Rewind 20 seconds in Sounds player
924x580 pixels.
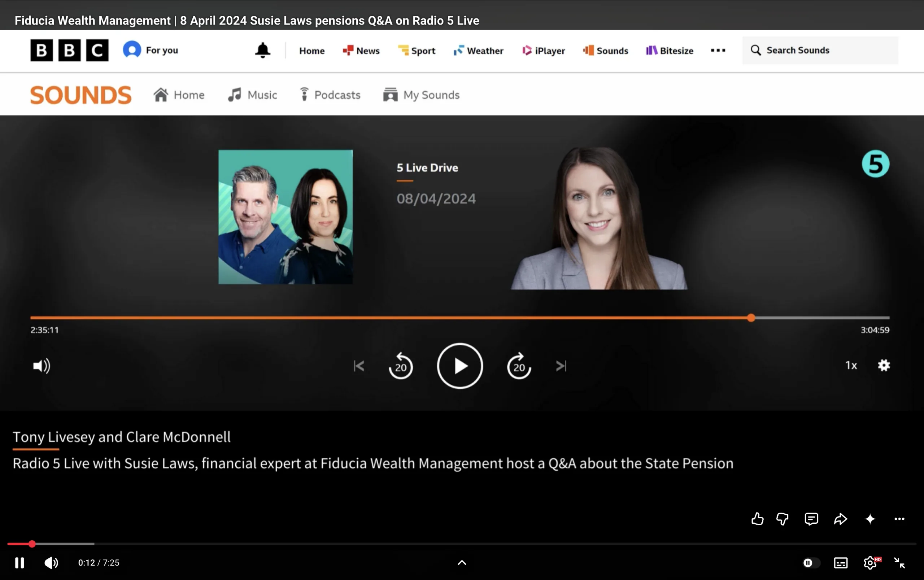click(x=401, y=366)
